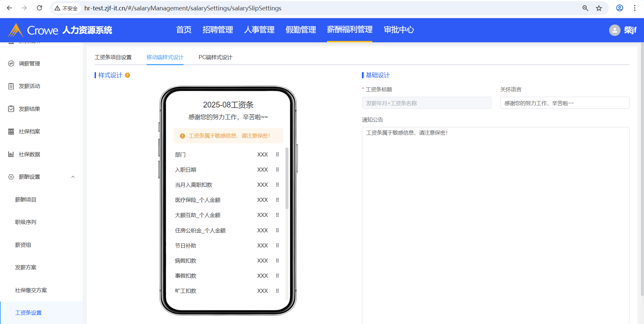
Task: Reload the page using browser refresh icon
Action: click(39, 8)
